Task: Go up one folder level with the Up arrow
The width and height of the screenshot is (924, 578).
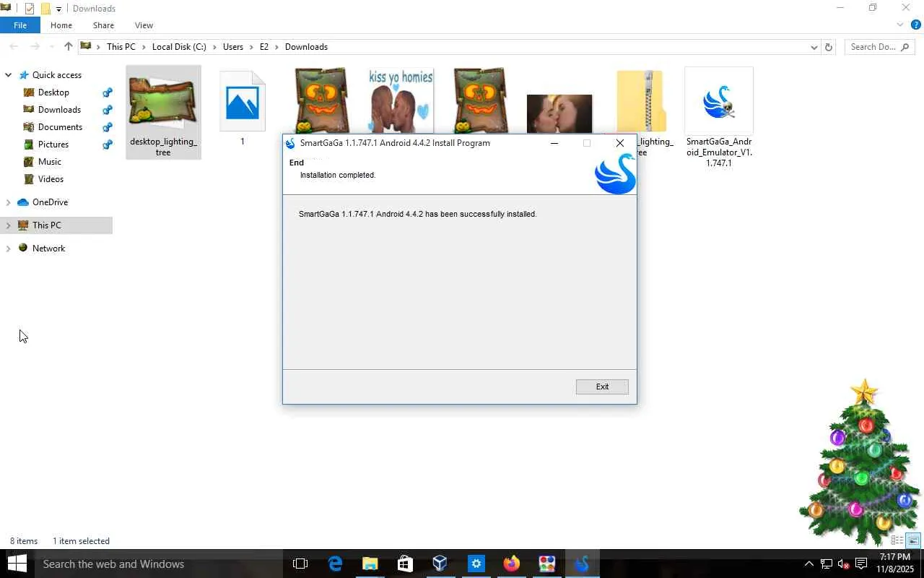Action: point(69,47)
